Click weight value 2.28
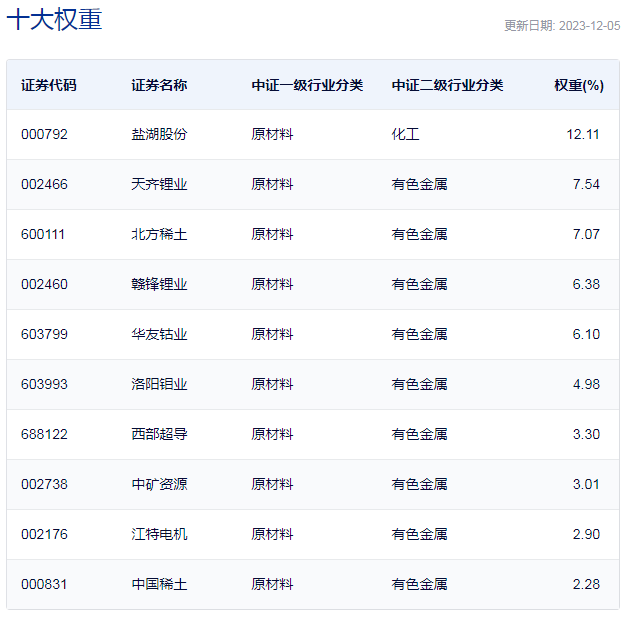Image resolution: width=627 pixels, height=617 pixels. [586, 584]
